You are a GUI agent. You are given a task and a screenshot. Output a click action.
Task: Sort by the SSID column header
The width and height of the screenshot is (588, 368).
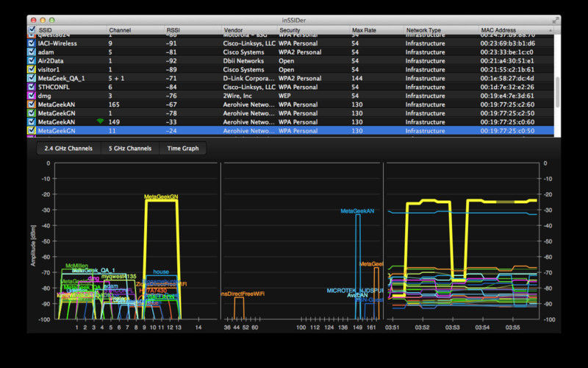pyautogui.click(x=46, y=30)
